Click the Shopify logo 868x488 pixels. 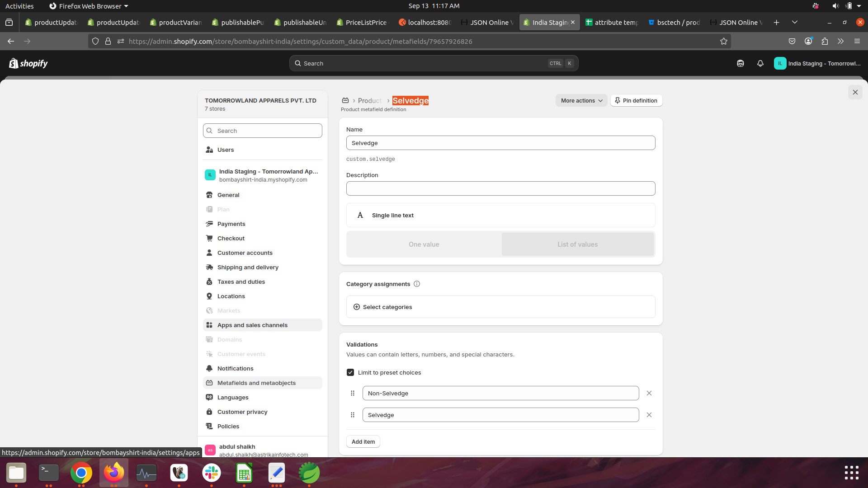pos(28,64)
